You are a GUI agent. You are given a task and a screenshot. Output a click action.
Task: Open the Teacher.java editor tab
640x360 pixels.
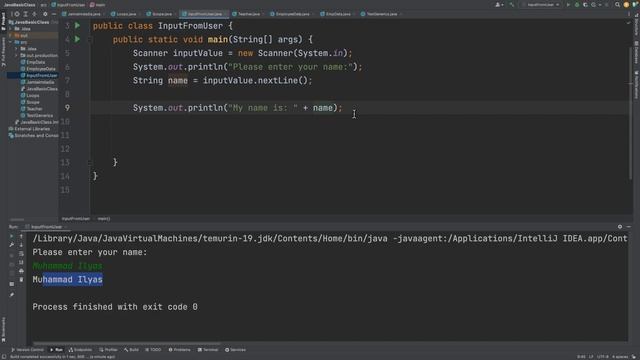click(x=246, y=14)
